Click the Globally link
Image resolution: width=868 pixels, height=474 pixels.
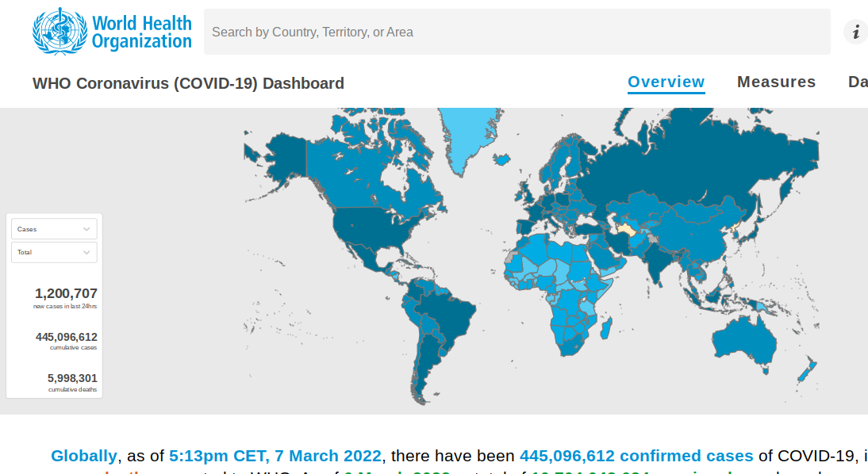83,456
